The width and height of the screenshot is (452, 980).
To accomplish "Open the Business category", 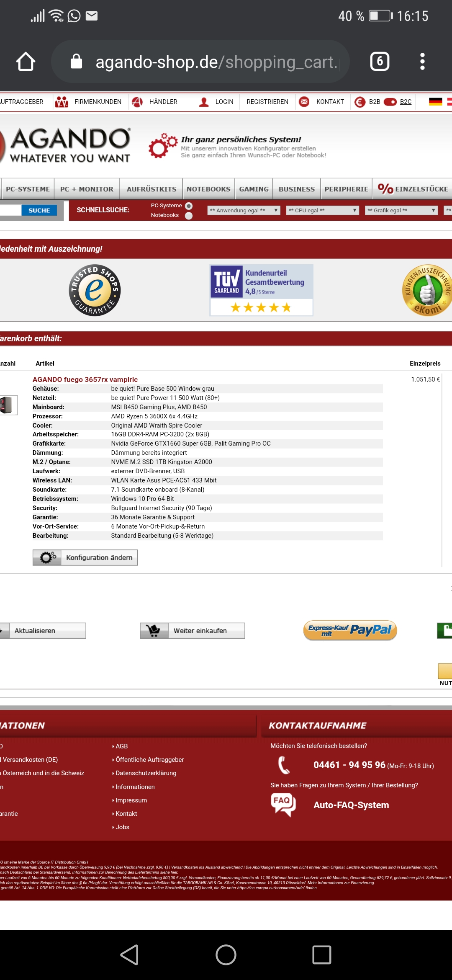I will [297, 189].
